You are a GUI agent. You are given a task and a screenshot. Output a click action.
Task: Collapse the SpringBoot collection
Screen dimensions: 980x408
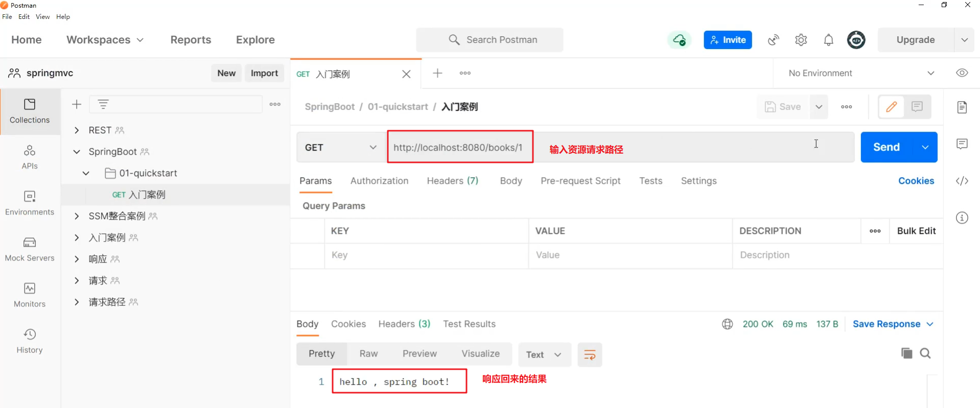[77, 152]
